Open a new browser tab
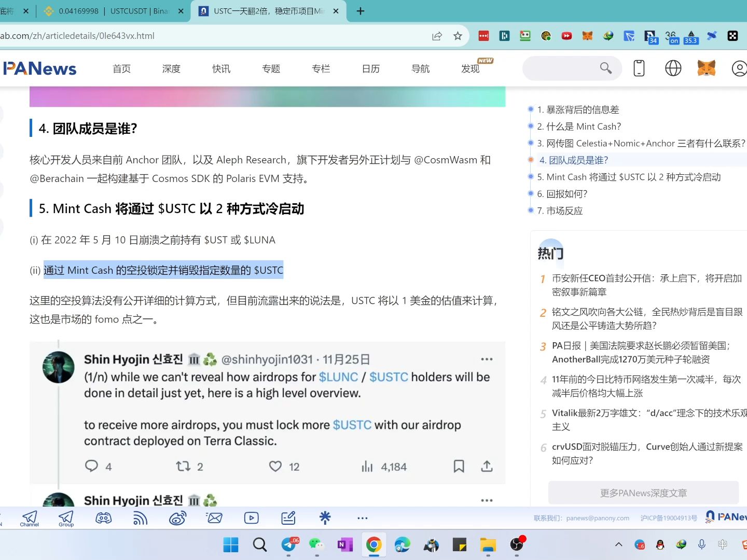The width and height of the screenshot is (747, 560). (361, 11)
